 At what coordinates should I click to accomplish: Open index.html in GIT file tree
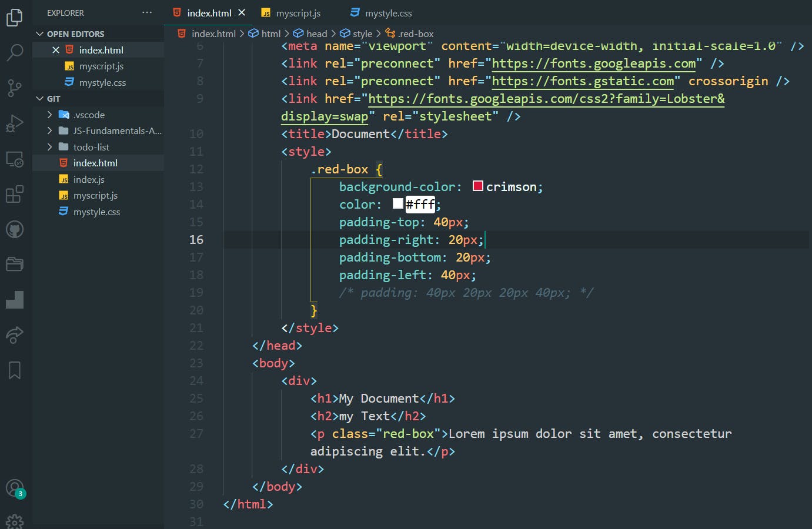point(98,163)
